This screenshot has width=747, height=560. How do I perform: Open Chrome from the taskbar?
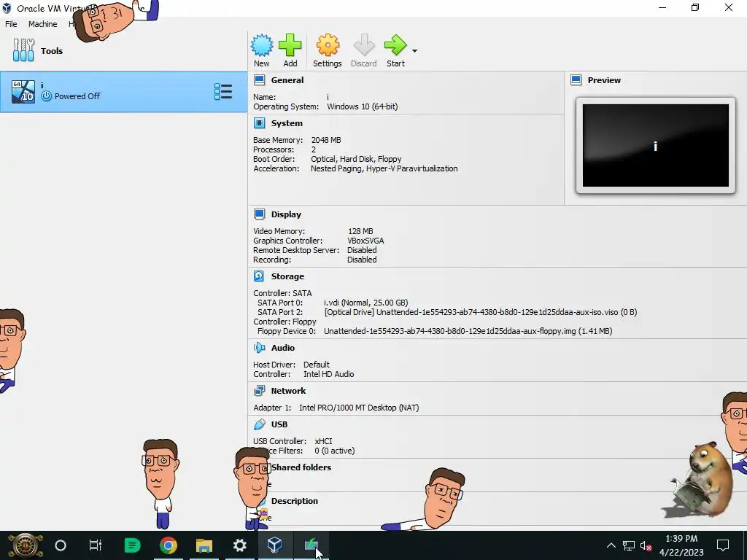169,545
